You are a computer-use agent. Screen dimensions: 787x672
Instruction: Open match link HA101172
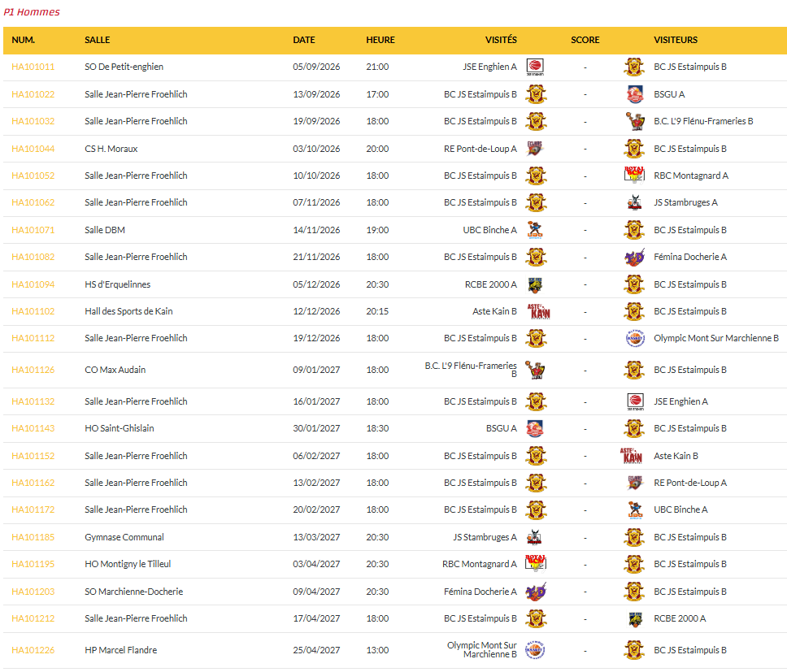tap(33, 509)
